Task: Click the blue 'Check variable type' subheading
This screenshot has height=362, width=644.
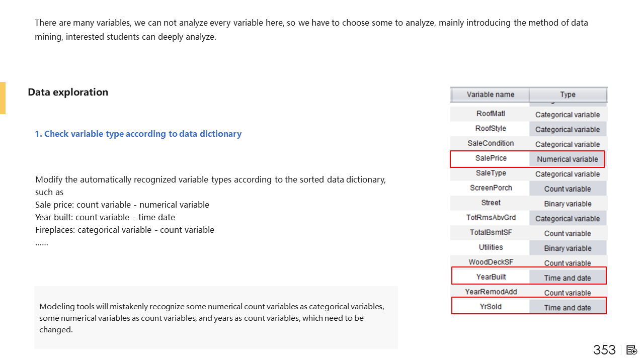Action: (x=138, y=134)
